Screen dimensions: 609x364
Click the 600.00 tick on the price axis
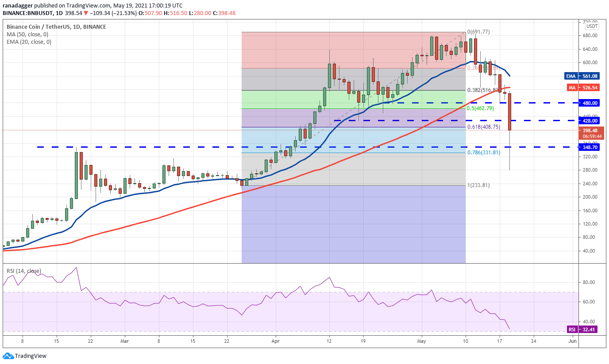(x=590, y=62)
